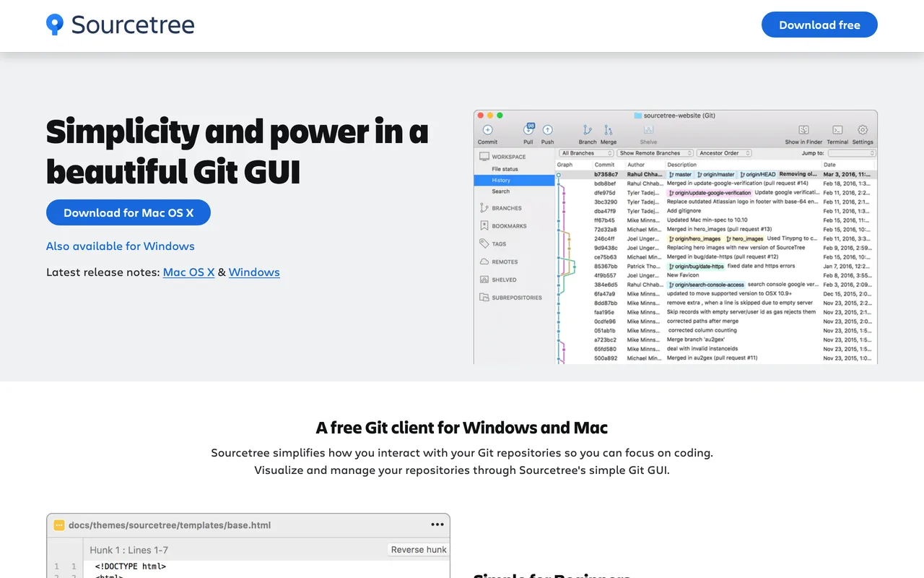The height and width of the screenshot is (578, 924).
Task: Click the Show in Finder icon
Action: coord(803,130)
